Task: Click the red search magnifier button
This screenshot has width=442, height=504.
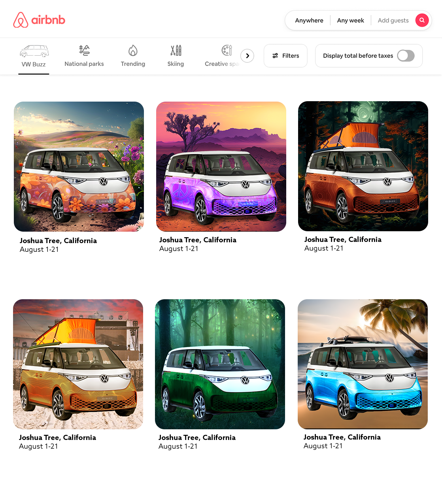Action: coord(422,20)
